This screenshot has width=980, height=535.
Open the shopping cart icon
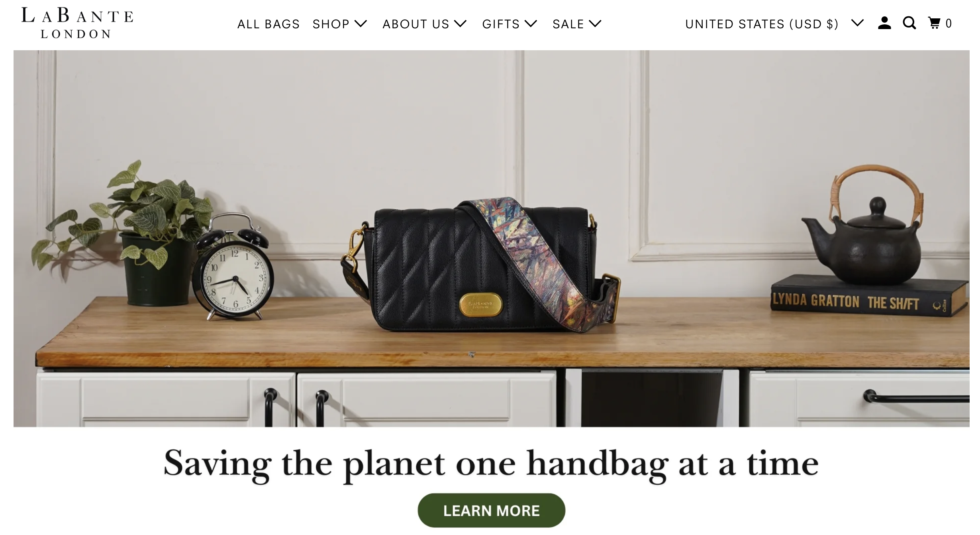click(x=934, y=23)
